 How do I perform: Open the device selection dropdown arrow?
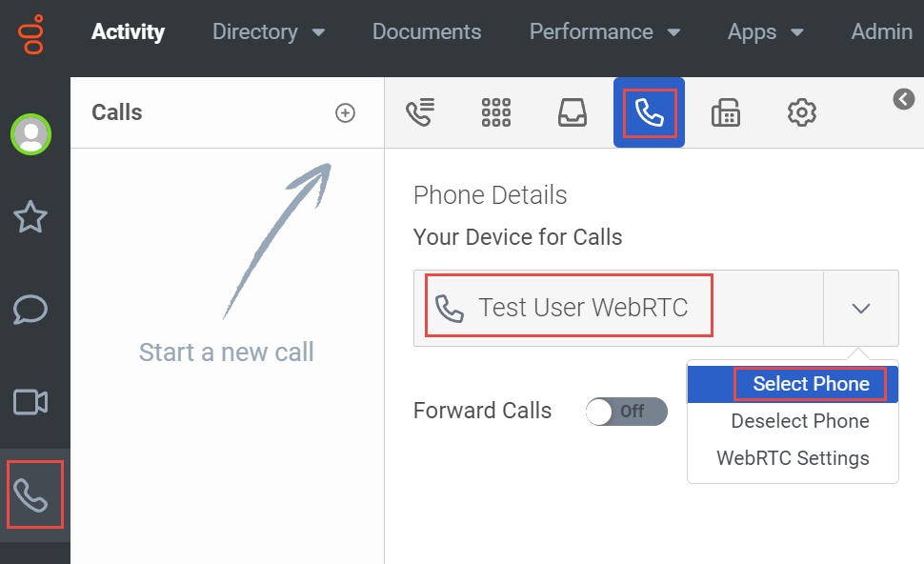tap(860, 308)
